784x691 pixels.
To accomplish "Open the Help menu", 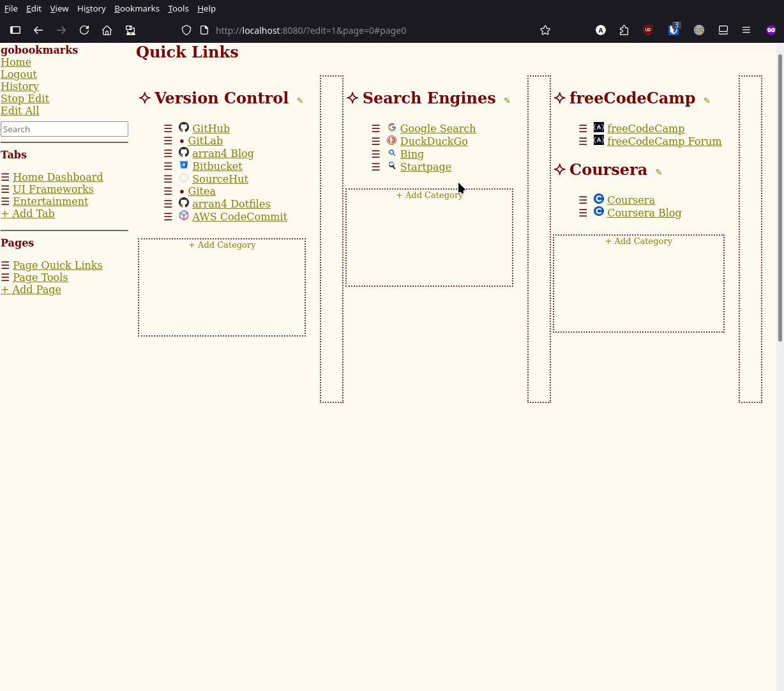I will point(206,8).
